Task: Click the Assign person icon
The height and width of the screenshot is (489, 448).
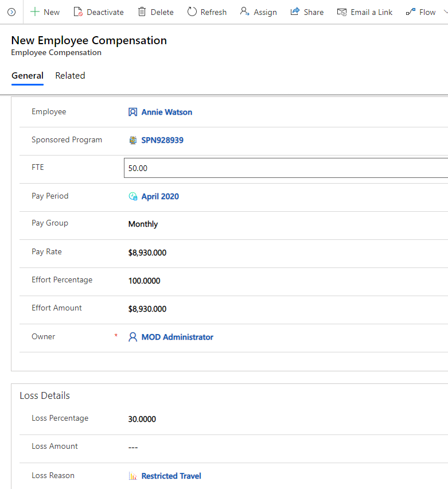Action: (245, 12)
